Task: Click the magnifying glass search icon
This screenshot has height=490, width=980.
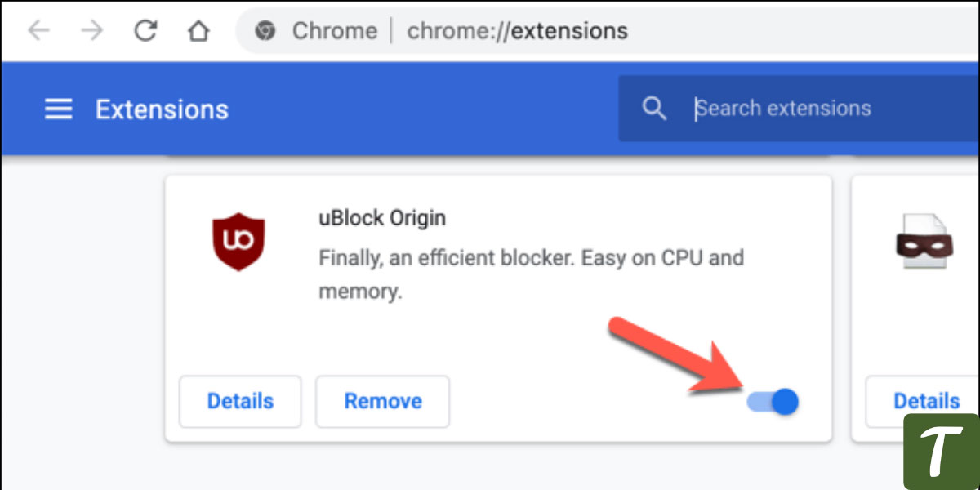Action: tap(654, 108)
